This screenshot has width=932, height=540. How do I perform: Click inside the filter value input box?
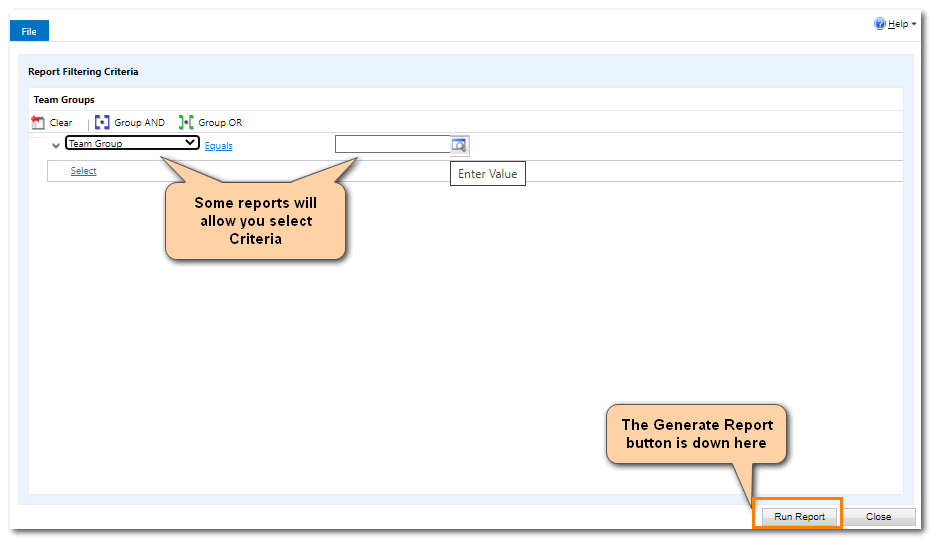click(392, 145)
